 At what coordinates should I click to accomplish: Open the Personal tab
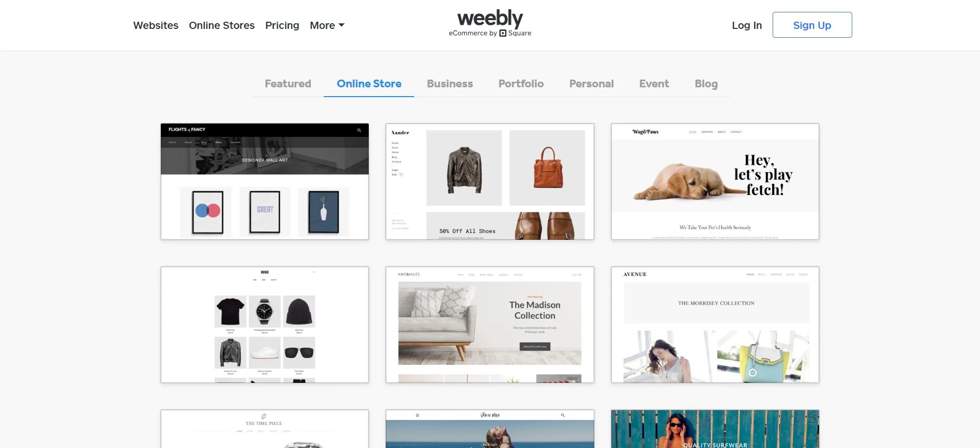591,84
